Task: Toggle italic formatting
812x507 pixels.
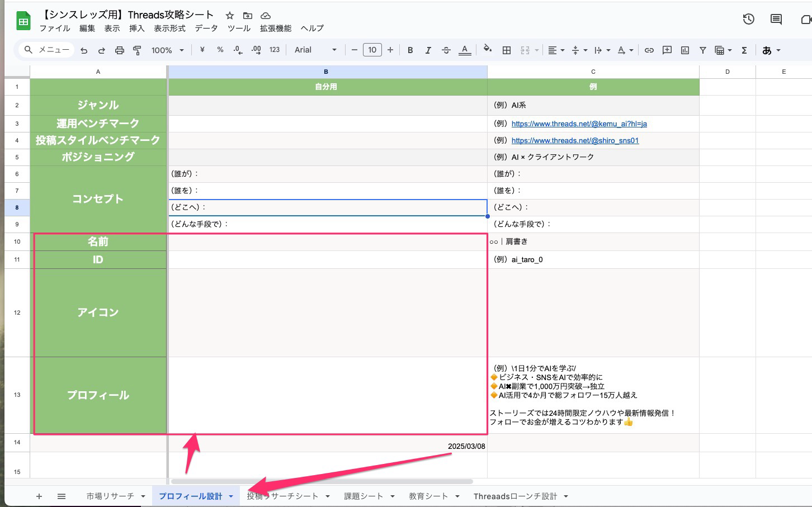Action: click(428, 50)
